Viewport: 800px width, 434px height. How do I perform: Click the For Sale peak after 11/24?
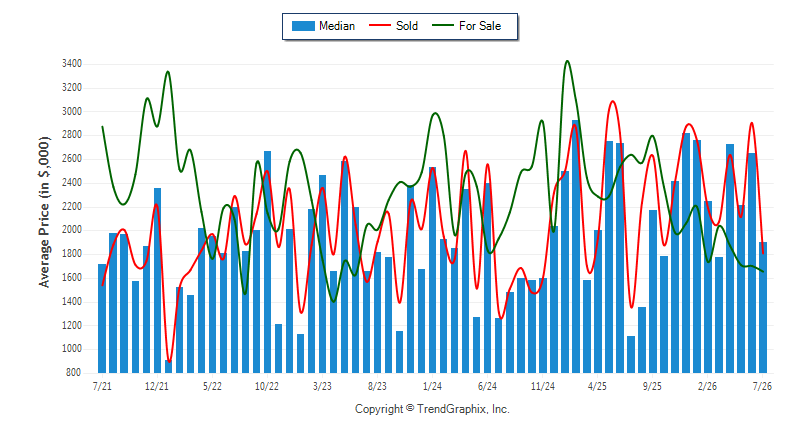pyautogui.click(x=567, y=61)
